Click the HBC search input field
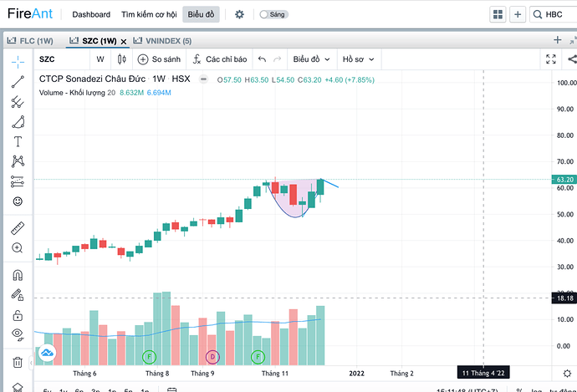 click(x=554, y=14)
